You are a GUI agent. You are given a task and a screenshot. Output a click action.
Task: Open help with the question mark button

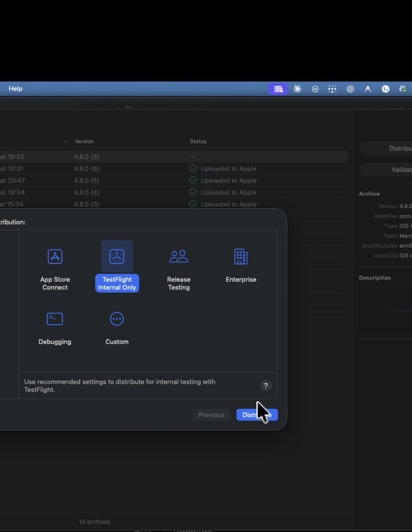(x=266, y=386)
